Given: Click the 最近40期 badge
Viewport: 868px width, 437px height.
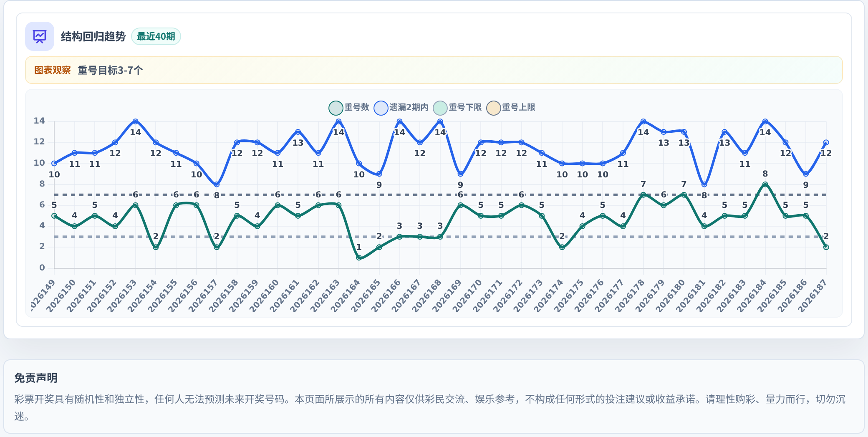Looking at the screenshot, I should point(156,36).
